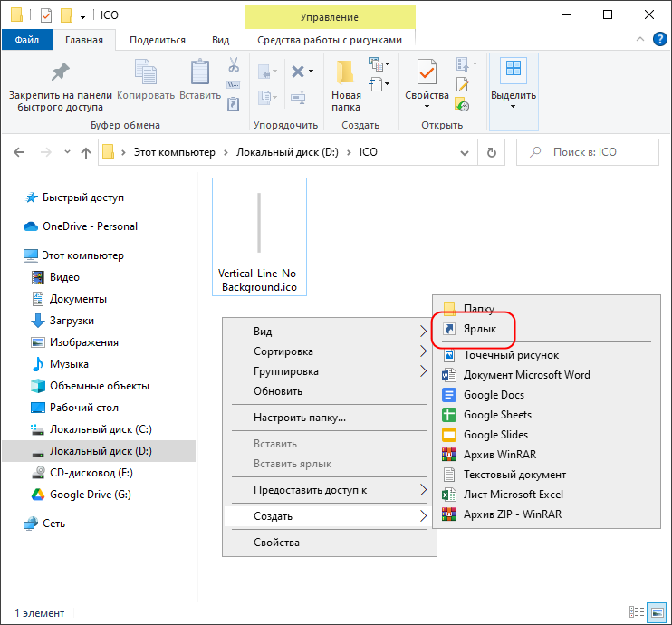The image size is (672, 625).
Task: Create a new Google Docs file
Action: pyautogui.click(x=546, y=395)
